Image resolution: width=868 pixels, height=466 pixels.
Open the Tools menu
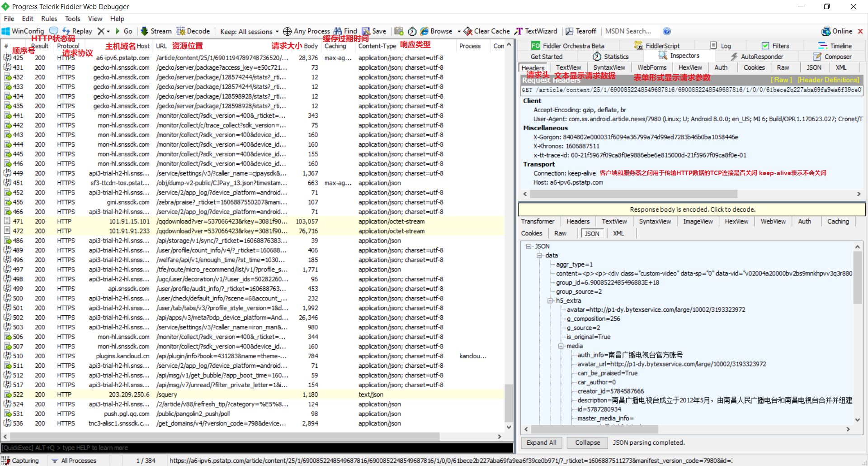tap(72, 19)
